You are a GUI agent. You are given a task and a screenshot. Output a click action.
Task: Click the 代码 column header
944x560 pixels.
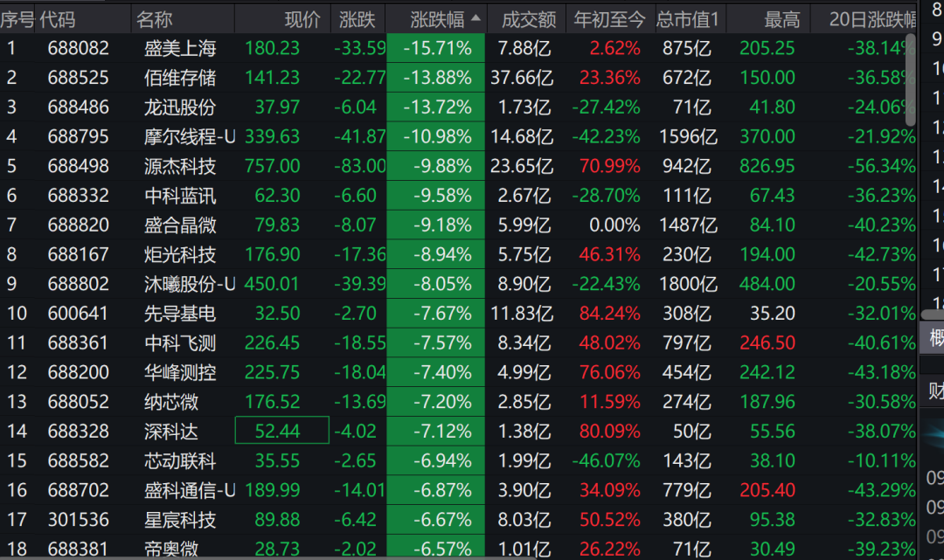[58, 20]
